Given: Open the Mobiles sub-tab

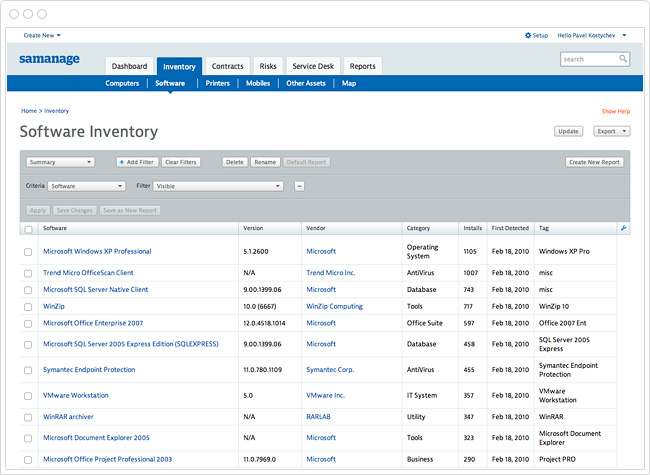Looking at the screenshot, I should [258, 83].
